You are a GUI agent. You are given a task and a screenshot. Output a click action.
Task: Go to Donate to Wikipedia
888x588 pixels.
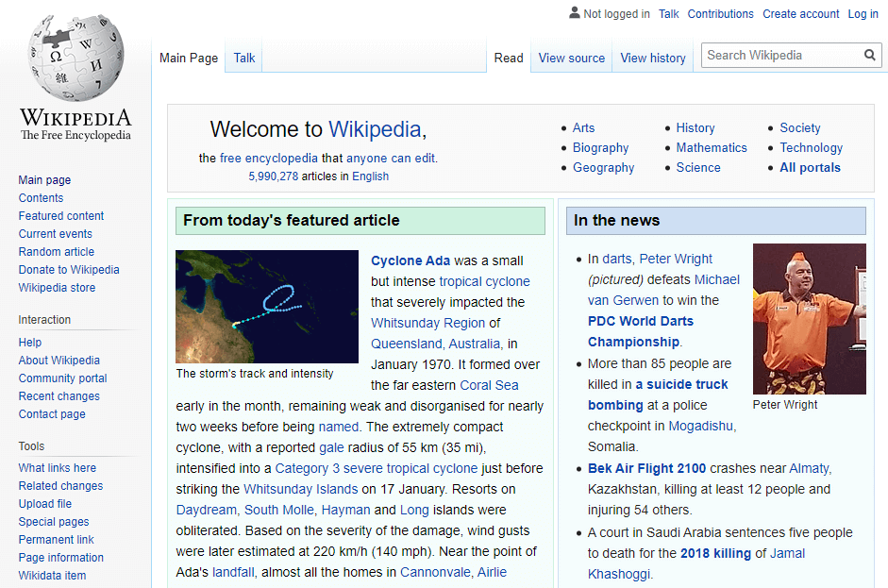[x=69, y=269]
